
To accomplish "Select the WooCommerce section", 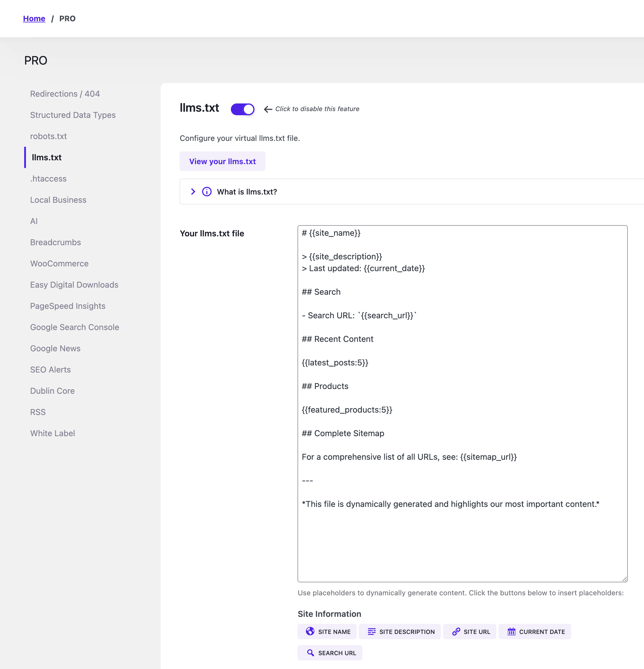I will (59, 263).
